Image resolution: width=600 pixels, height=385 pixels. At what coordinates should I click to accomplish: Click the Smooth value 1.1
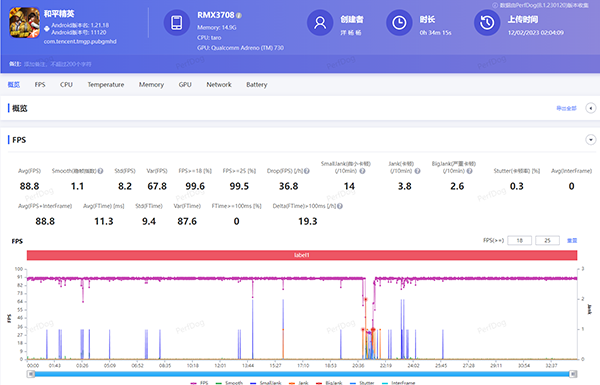77,186
